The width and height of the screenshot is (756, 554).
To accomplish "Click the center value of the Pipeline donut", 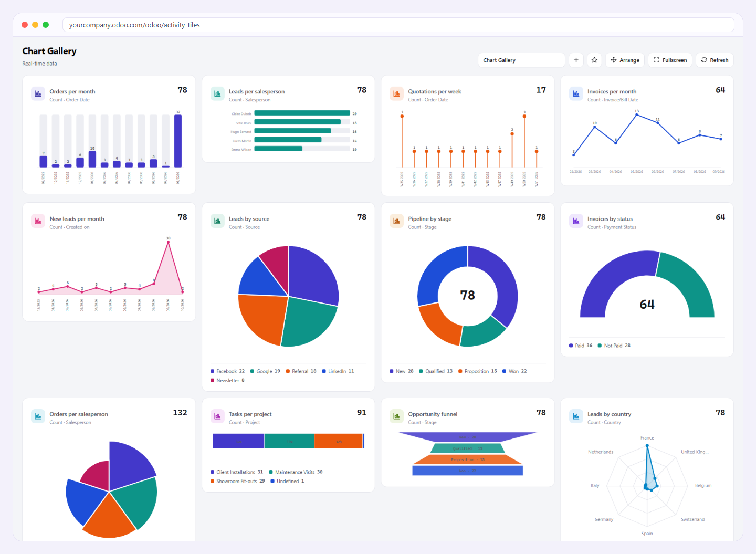I will point(468,296).
